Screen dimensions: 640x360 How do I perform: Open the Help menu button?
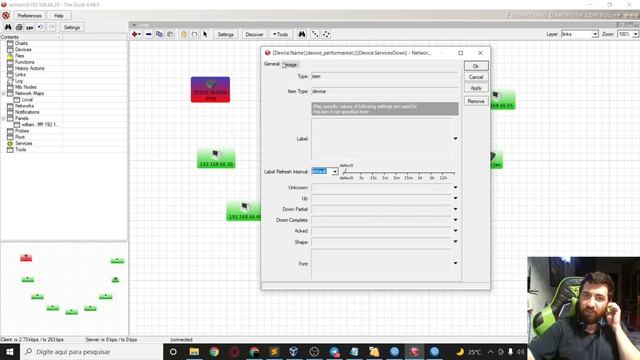click(x=59, y=16)
